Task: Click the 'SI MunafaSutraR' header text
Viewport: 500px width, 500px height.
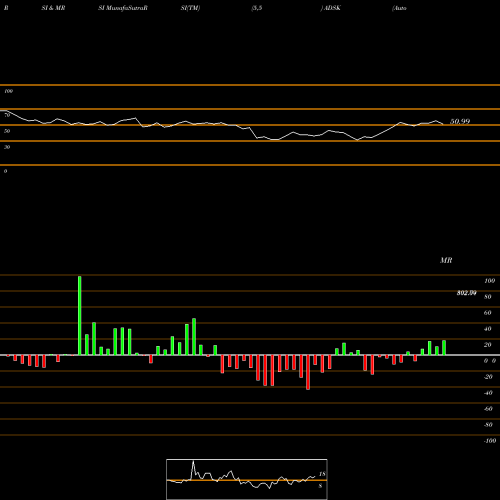Action: tap(123, 8)
